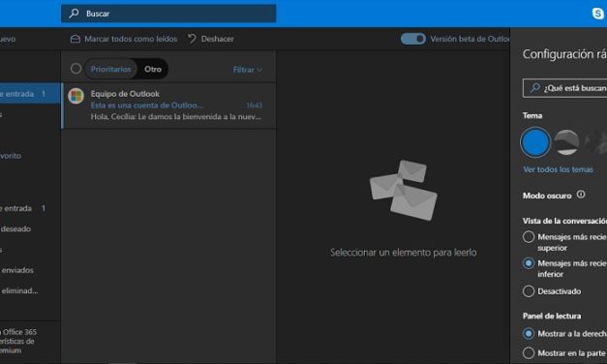Viewport: 607px width, 364px height.
Task: Mark all messages as read
Action: pyautogui.click(x=124, y=39)
